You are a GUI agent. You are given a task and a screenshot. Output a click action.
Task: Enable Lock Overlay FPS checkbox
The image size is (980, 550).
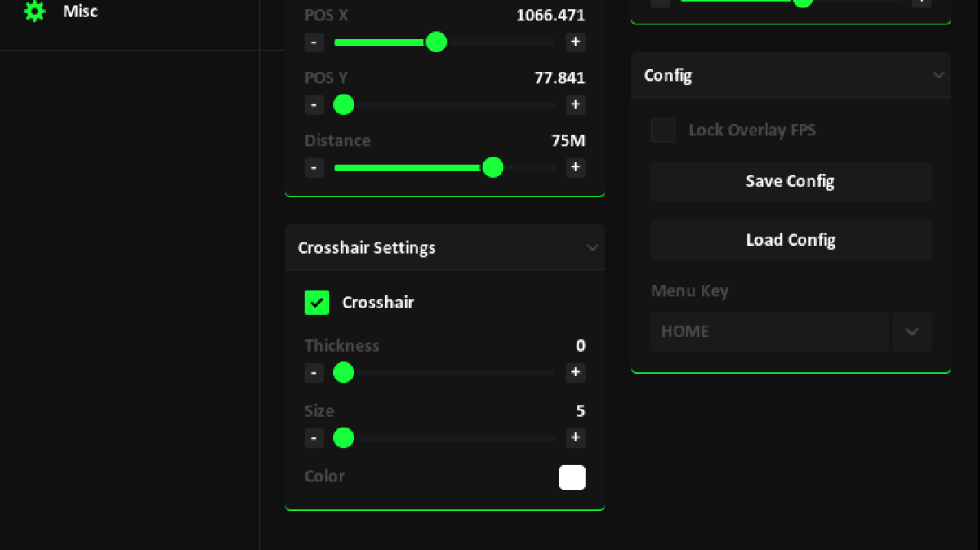663,130
